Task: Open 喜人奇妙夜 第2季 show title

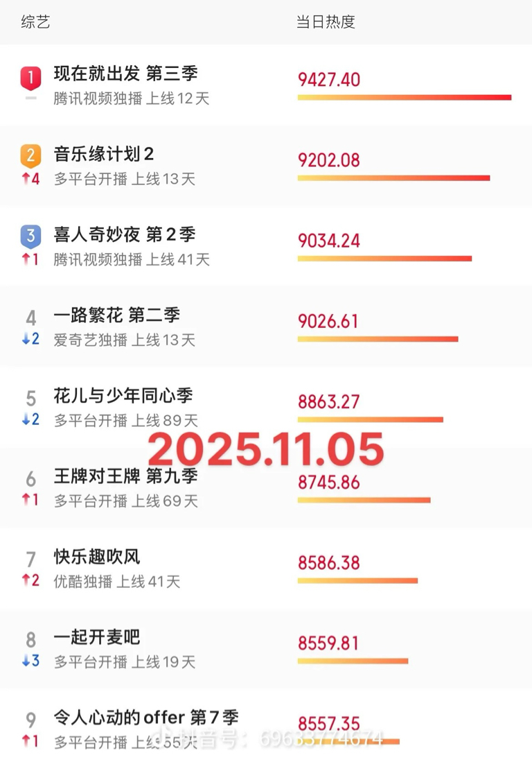Action: [125, 234]
